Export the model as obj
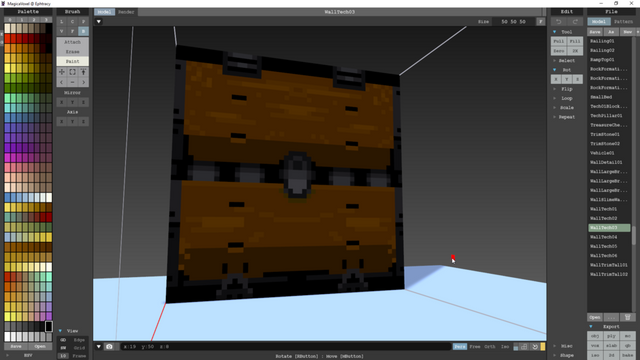The height and width of the screenshot is (360, 640). (595, 336)
